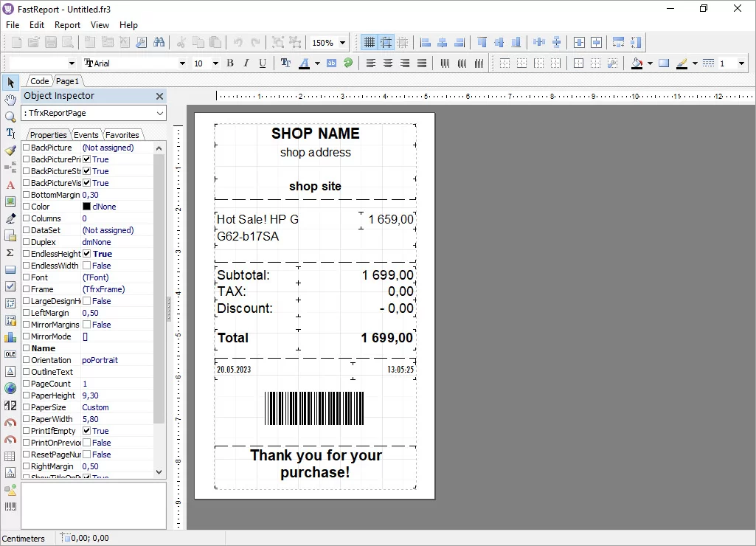This screenshot has width=756, height=546.
Task: Switch to the Code tab
Action: pyautogui.click(x=38, y=80)
